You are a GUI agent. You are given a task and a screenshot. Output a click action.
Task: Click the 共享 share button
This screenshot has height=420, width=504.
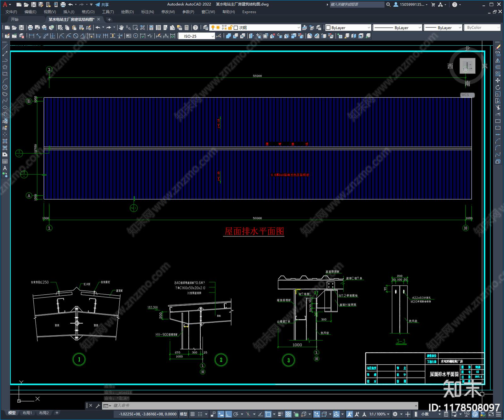click(102, 4)
